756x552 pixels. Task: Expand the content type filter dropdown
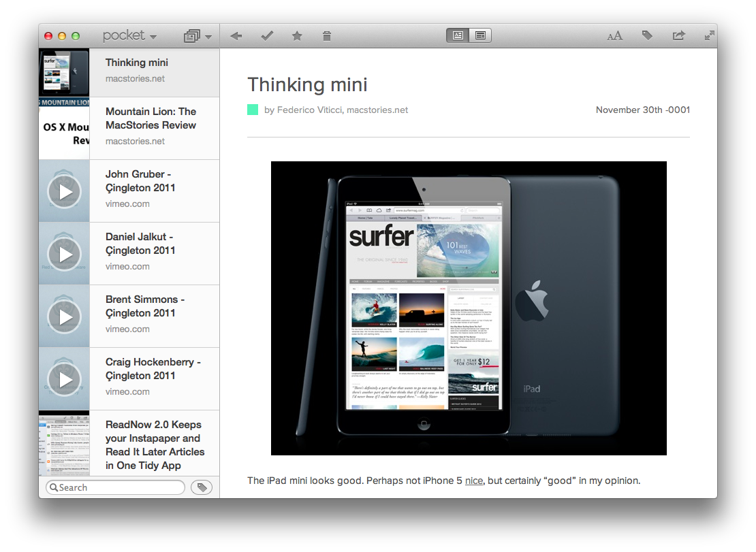pos(198,36)
